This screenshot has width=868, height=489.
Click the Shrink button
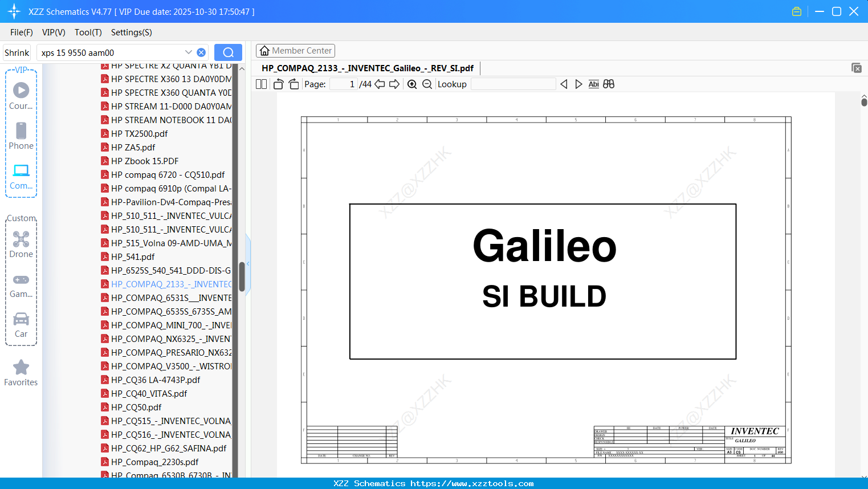pos(17,52)
